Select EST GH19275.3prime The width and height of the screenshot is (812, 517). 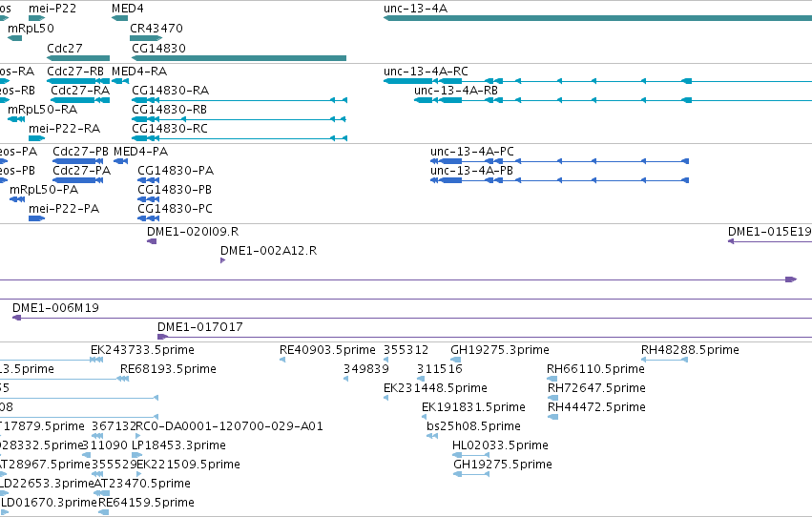click(x=456, y=360)
